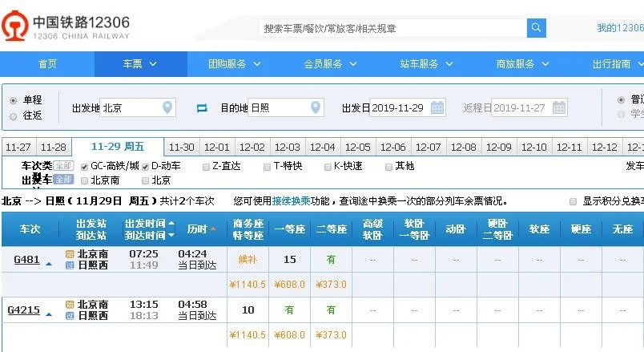Select the 11-28 date tab
Image resolution: width=644 pixels, height=352 pixels.
pos(54,148)
